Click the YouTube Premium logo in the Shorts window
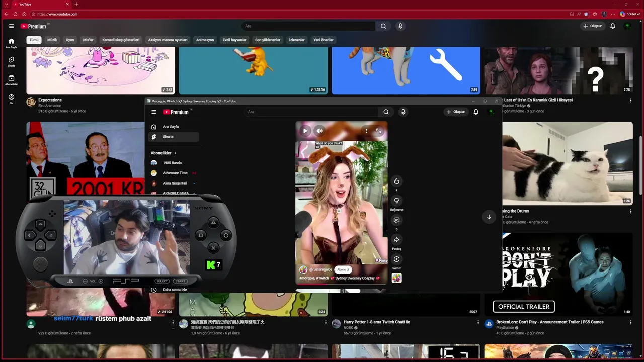 click(177, 112)
